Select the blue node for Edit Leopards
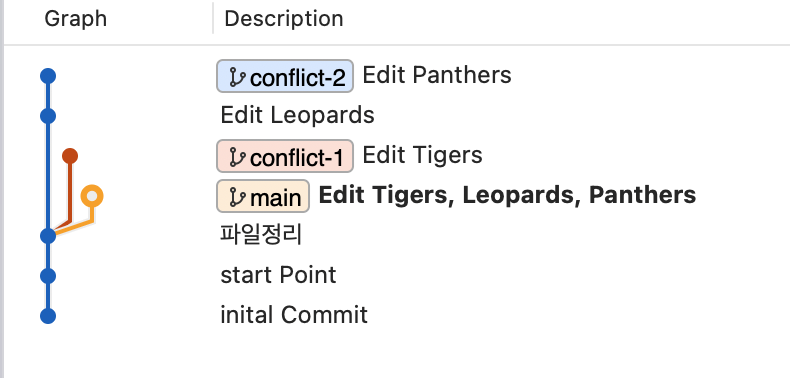Image resolution: width=790 pixels, height=378 pixels. click(48, 116)
